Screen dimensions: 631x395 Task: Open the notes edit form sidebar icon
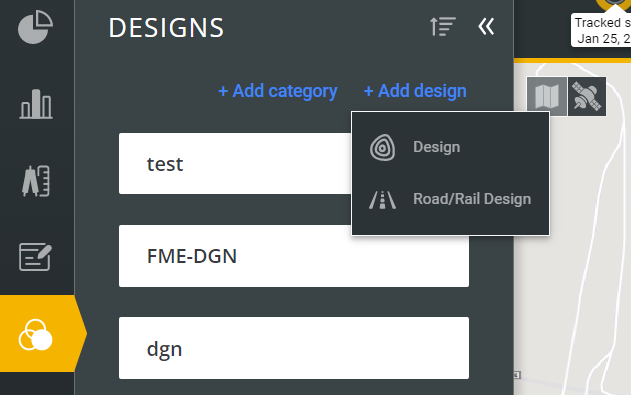pyautogui.click(x=35, y=257)
